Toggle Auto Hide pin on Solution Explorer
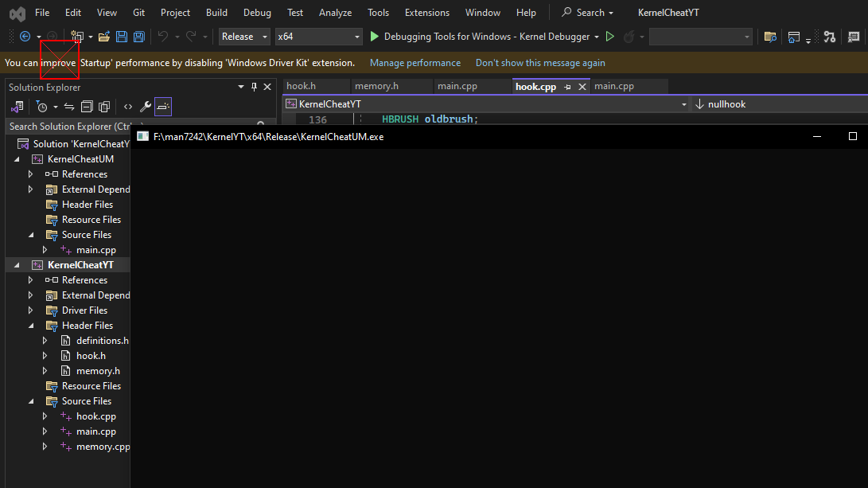868x488 pixels. (254, 87)
